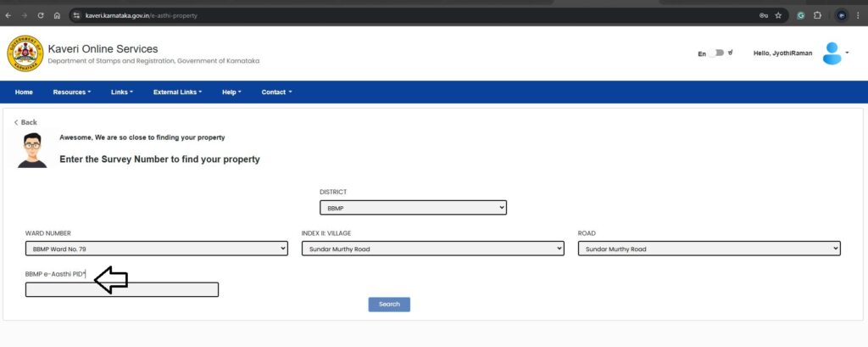Image resolution: width=868 pixels, height=347 pixels.
Task: Open the browser extensions puzzle icon
Action: point(817,15)
